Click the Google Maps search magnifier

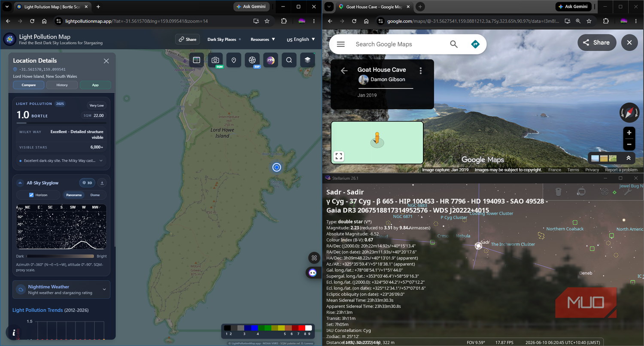pos(454,44)
